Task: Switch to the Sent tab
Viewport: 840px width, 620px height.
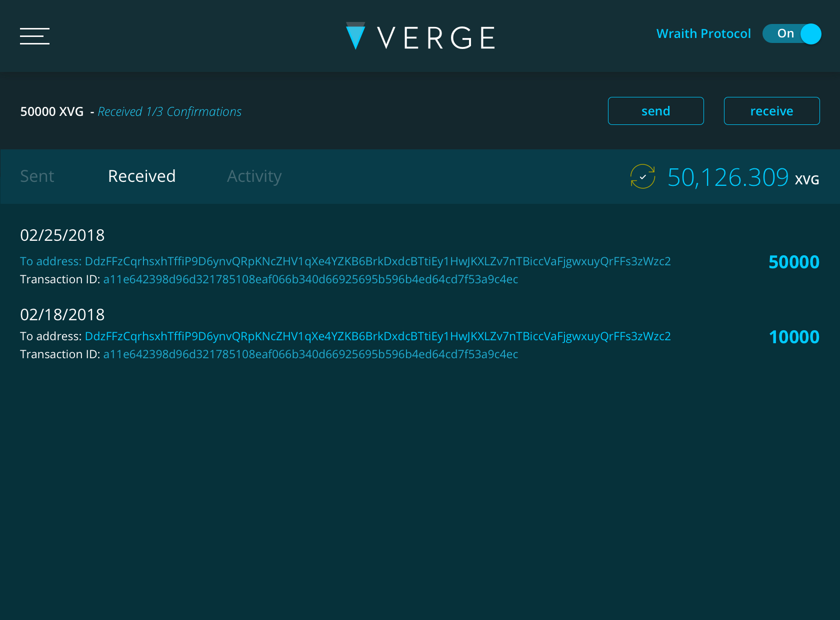Action: pos(37,176)
